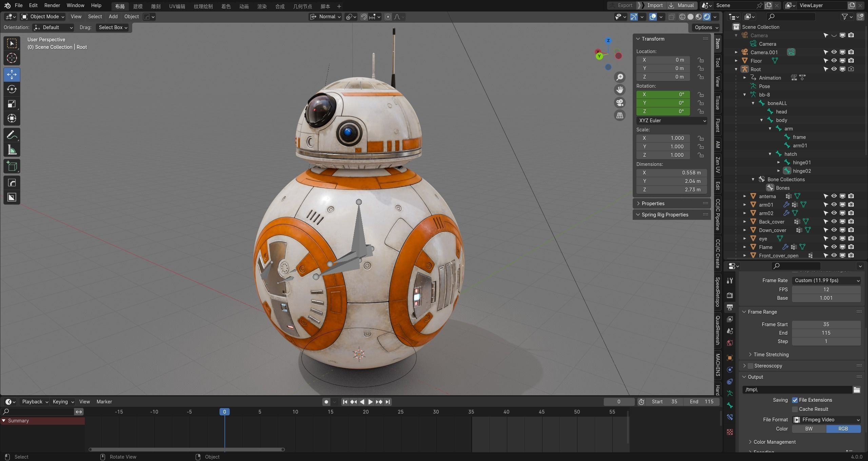Screen dimensions: 868x461
Task: Browse output folder icon next to /tmp\
Action: (x=857, y=390)
